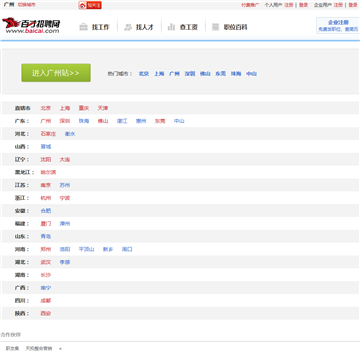
Task: Open the 长沙 city link
Action: tap(46, 275)
